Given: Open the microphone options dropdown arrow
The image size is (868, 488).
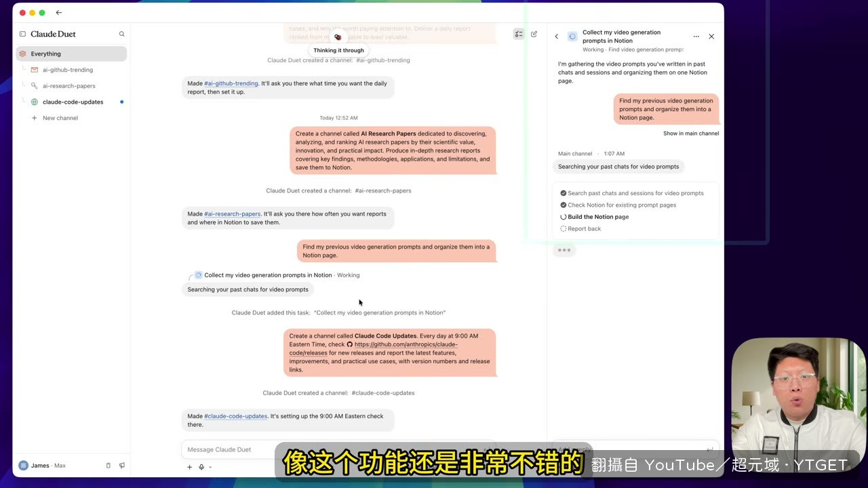Looking at the screenshot, I should (210, 467).
